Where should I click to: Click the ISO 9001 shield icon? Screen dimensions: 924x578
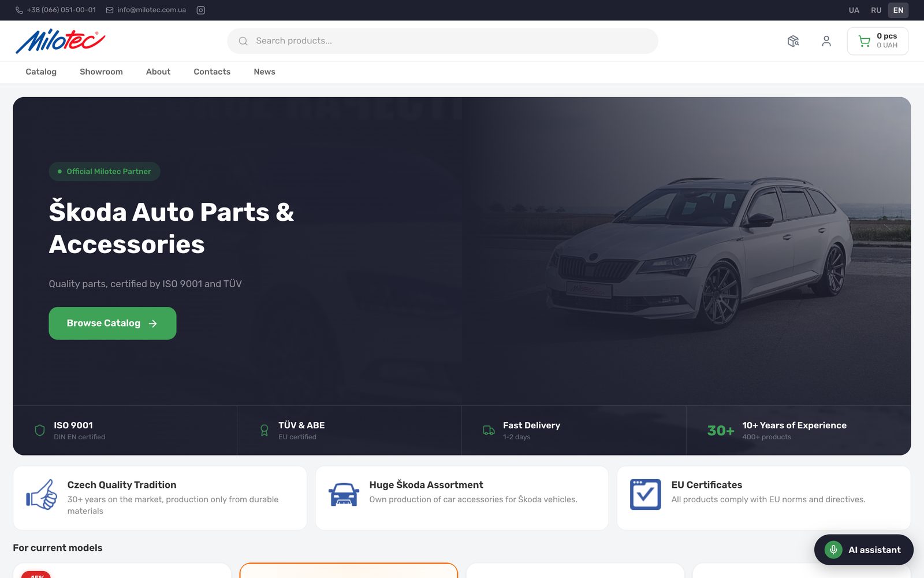click(x=40, y=430)
